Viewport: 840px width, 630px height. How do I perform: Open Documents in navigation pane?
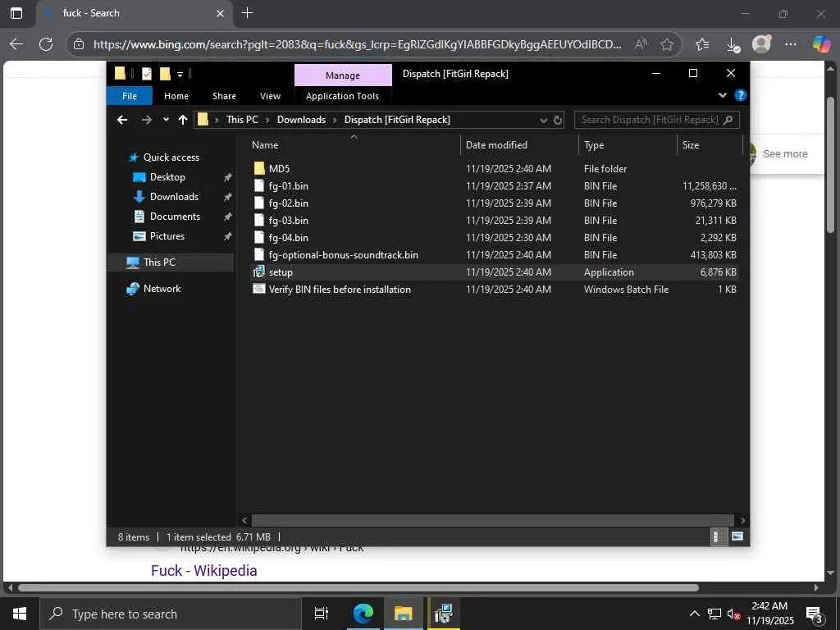[175, 217]
